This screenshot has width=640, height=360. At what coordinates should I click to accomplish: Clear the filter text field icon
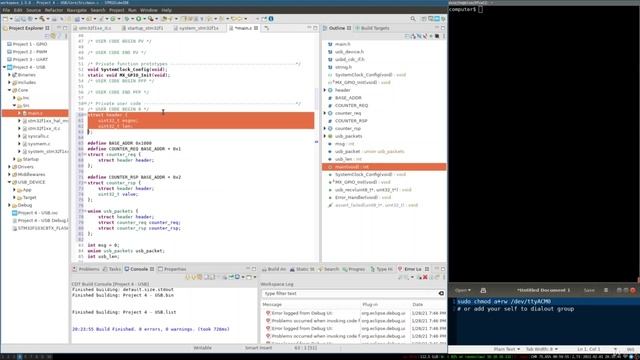[441, 293]
